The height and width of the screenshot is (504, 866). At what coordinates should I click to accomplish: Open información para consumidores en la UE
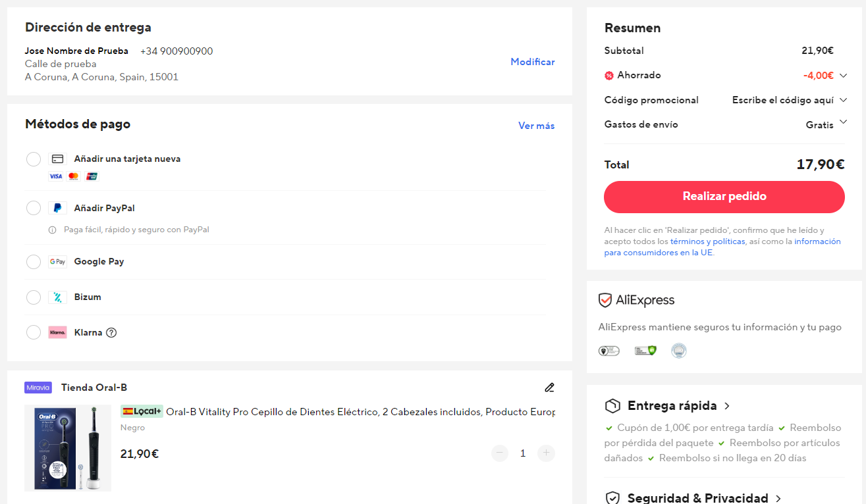click(722, 247)
